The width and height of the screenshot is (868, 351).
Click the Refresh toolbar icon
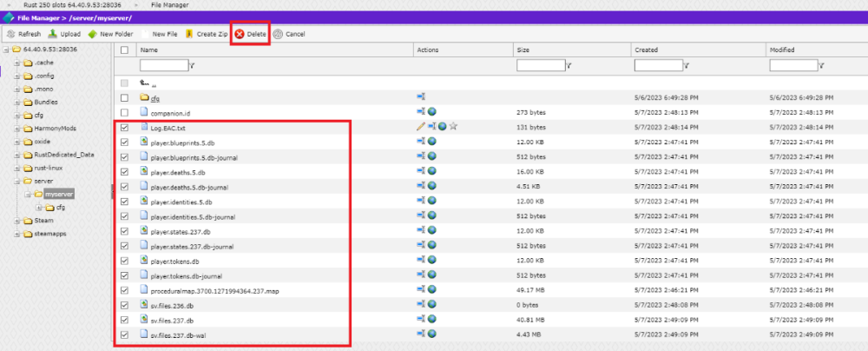[23, 34]
